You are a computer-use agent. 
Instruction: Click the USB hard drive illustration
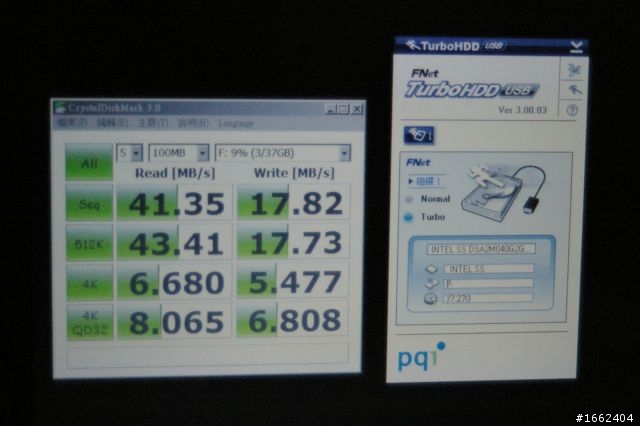504,193
